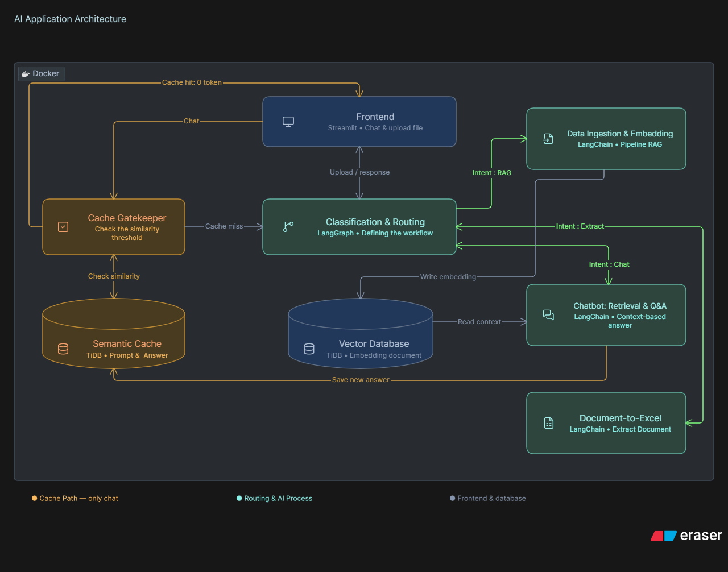Select the 'Chatbot: Retrieval & Q&A' title
The image size is (728, 572).
click(620, 306)
